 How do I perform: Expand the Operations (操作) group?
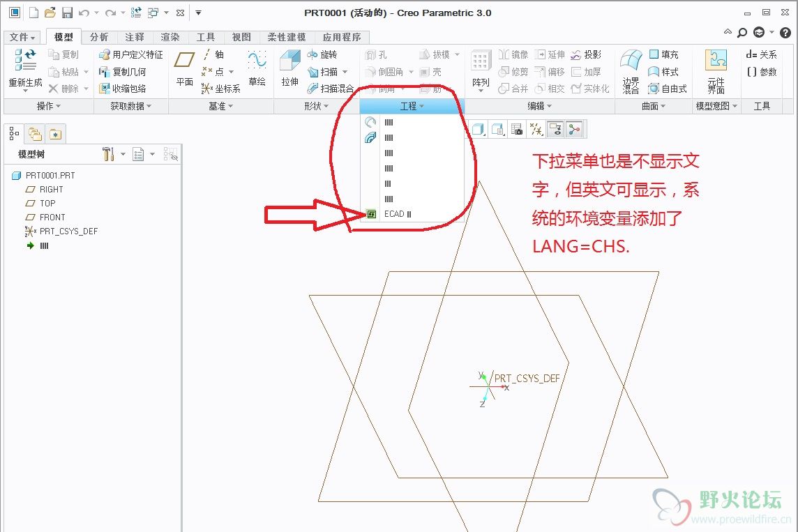click(48, 106)
